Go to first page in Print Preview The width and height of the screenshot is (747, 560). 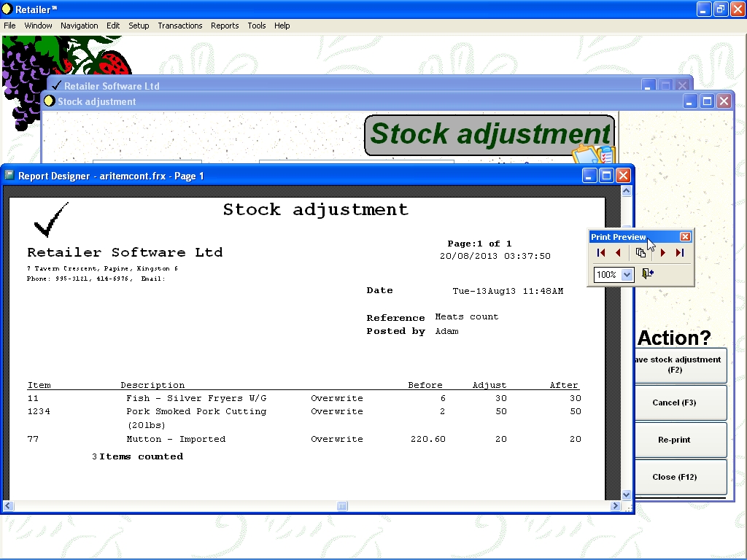pos(601,253)
